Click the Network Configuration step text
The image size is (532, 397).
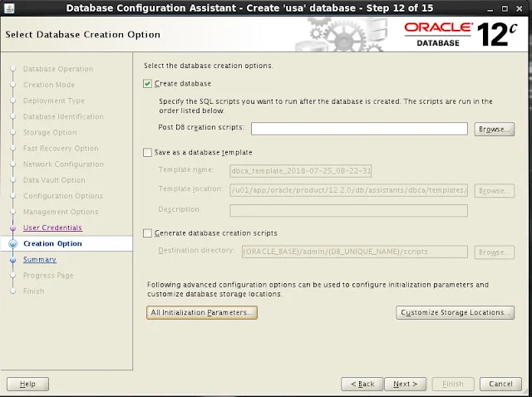click(63, 164)
